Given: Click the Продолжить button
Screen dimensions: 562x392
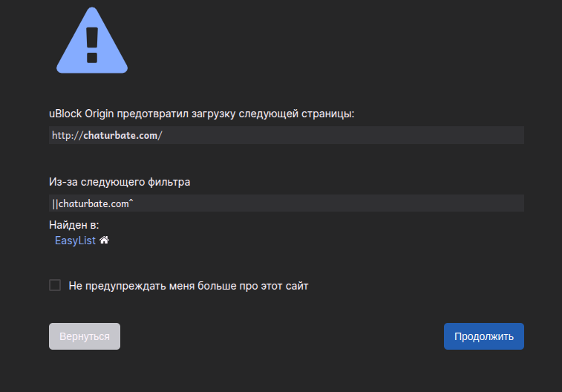Looking at the screenshot, I should [484, 336].
